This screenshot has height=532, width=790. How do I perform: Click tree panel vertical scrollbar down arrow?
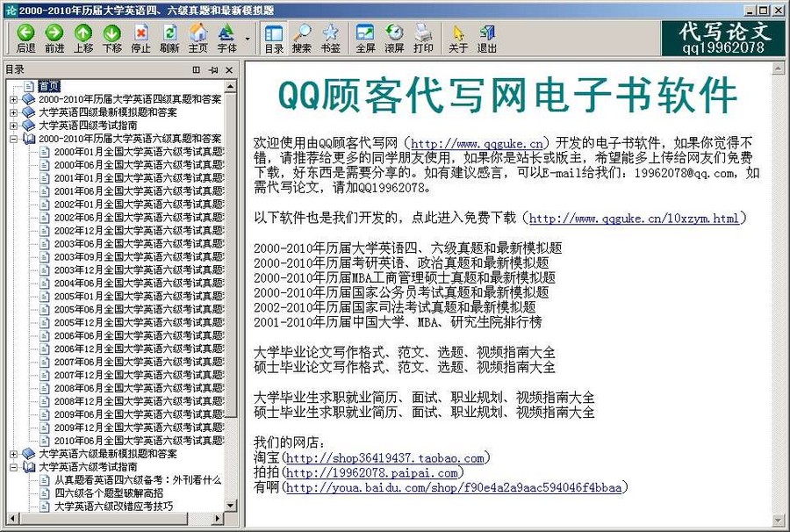pos(230,505)
